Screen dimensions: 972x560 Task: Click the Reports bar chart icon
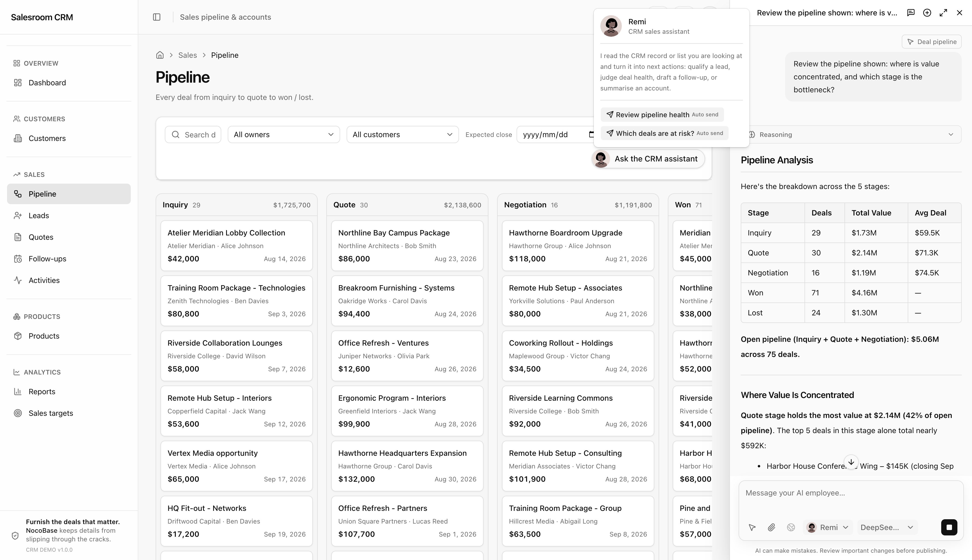pos(18,392)
